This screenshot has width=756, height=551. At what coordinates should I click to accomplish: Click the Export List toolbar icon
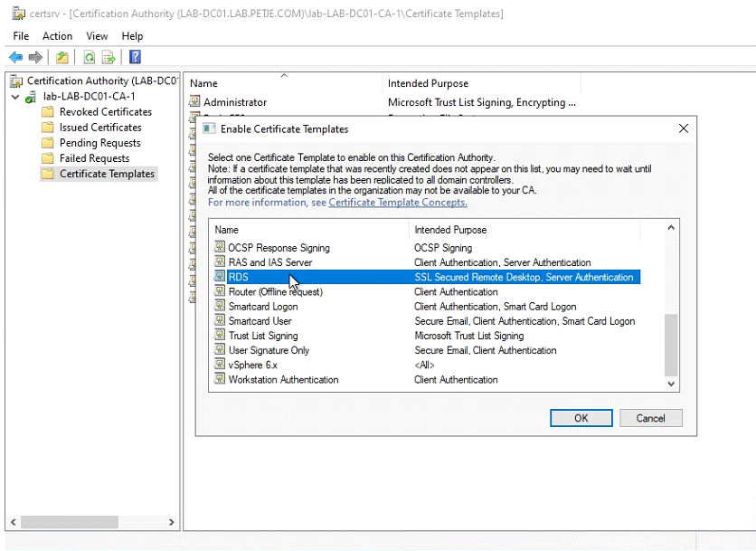pyautogui.click(x=109, y=57)
